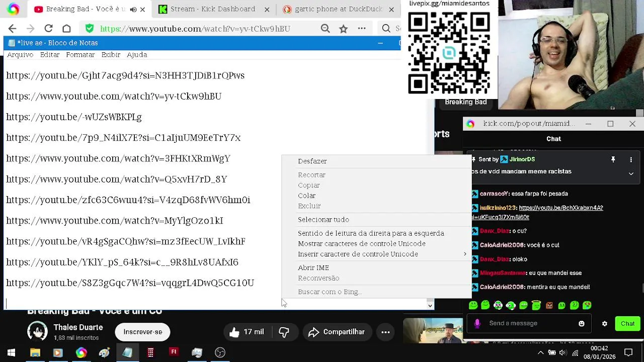
Task: Share the video via Compartilhar
Action: 336,332
